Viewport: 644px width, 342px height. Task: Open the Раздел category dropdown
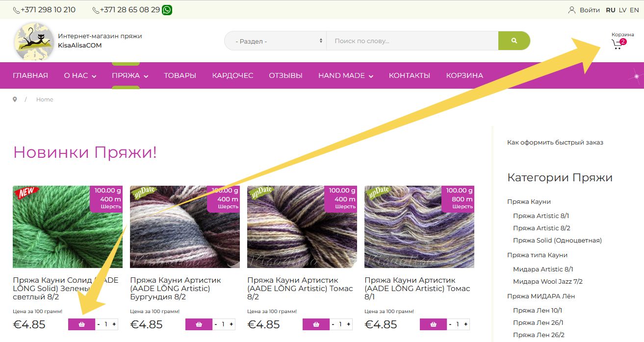coord(275,41)
